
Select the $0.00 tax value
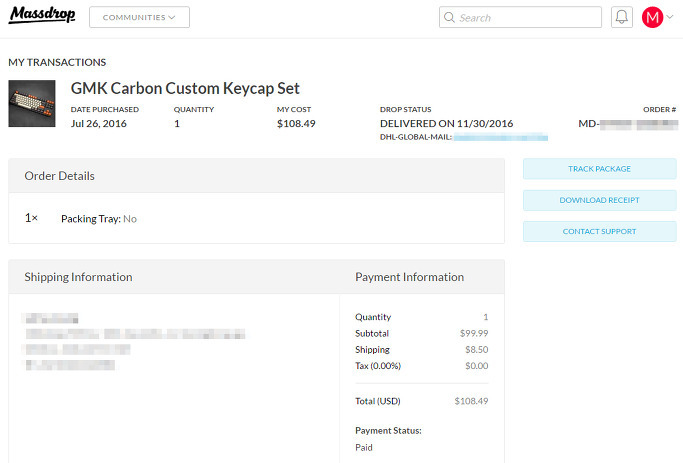tap(477, 366)
